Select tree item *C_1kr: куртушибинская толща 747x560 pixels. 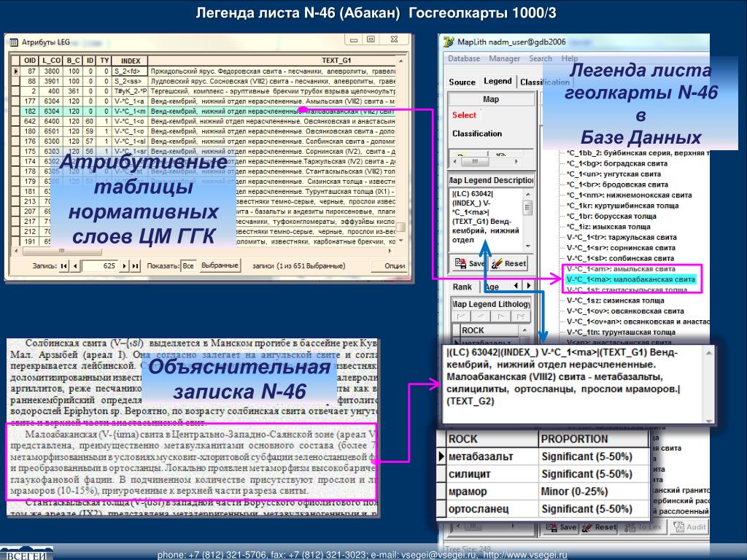coord(622,206)
